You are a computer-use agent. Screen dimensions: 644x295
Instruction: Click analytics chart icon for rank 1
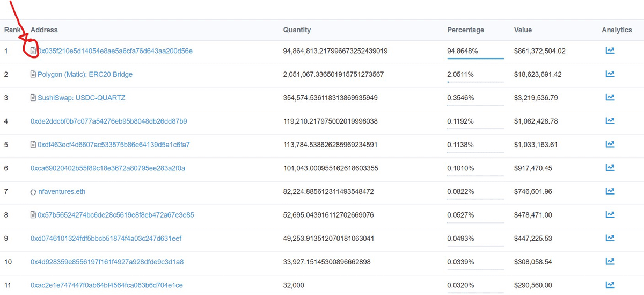point(610,51)
